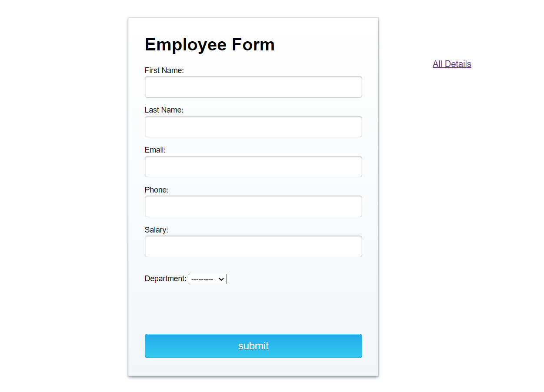Click the Department label

pos(165,279)
